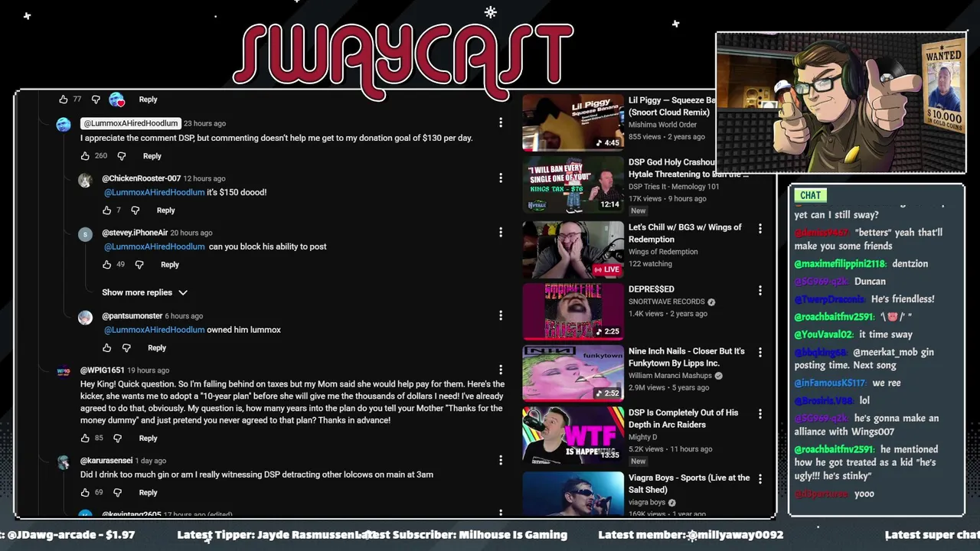Open DEPRE$$ED video thumbnail
Screen dimensions: 980x551
[x=573, y=311]
